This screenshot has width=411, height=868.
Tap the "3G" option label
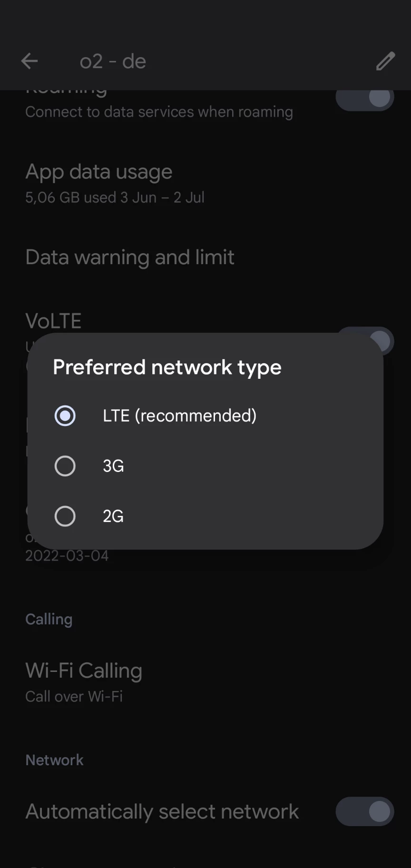113,466
